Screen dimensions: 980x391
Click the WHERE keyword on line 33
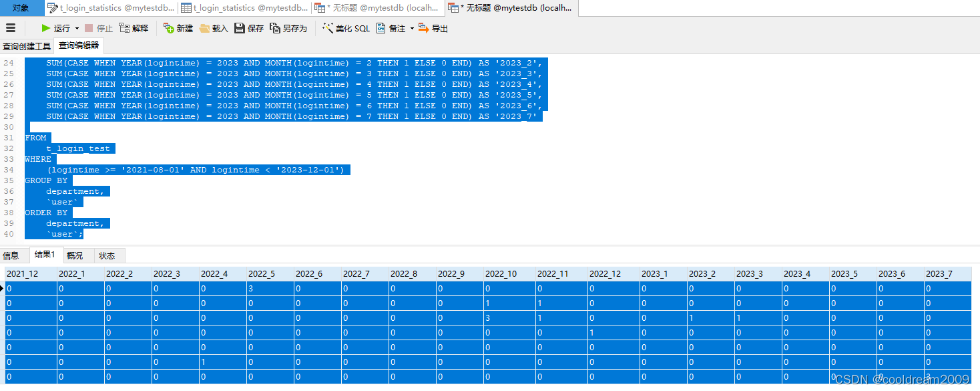(38, 159)
